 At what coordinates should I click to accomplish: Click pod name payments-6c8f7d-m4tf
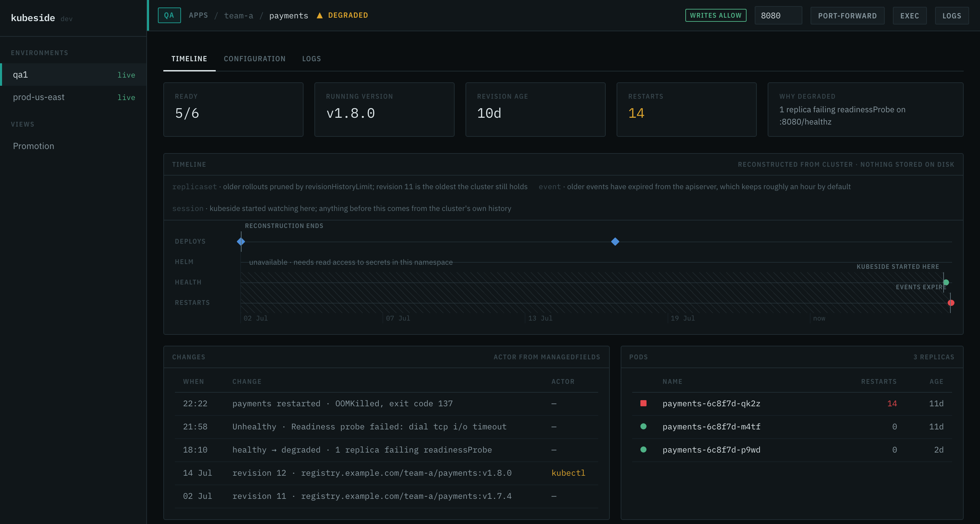click(x=712, y=427)
